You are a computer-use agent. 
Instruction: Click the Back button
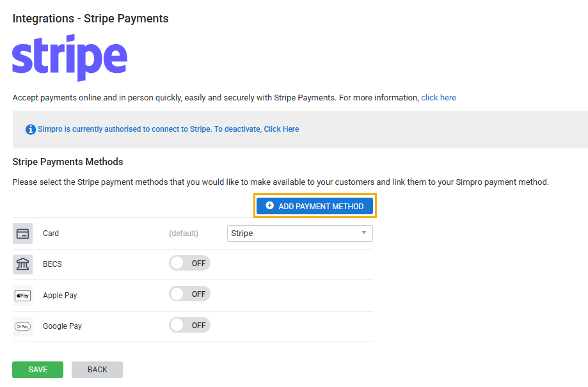(x=97, y=370)
